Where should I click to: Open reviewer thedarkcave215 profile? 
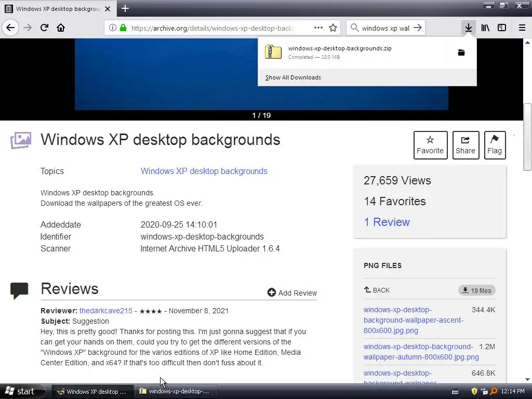[106, 311]
